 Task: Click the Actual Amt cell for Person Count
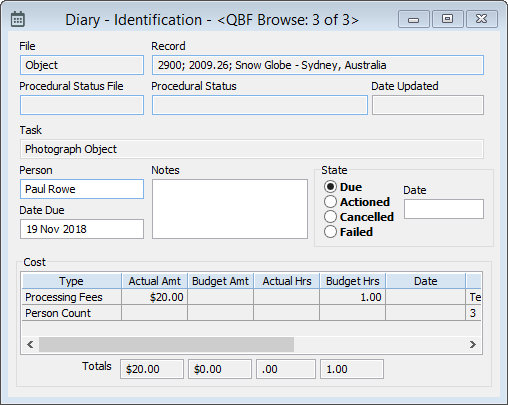[x=154, y=313]
